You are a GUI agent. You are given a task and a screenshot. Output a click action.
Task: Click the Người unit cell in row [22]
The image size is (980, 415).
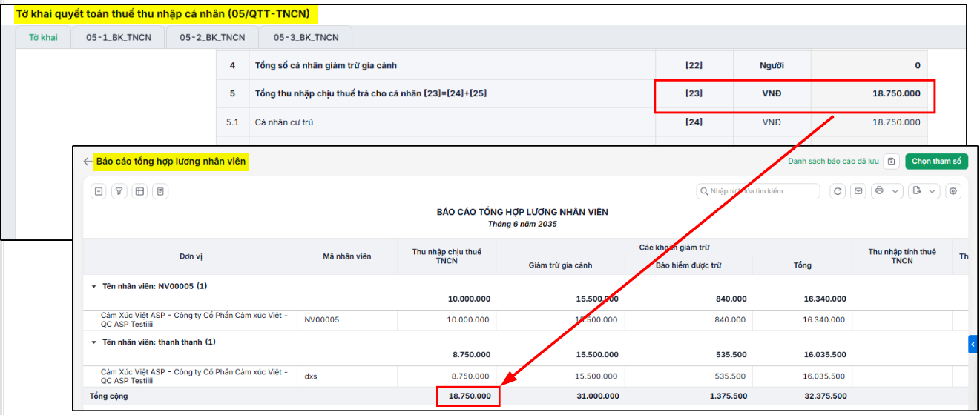(x=772, y=65)
